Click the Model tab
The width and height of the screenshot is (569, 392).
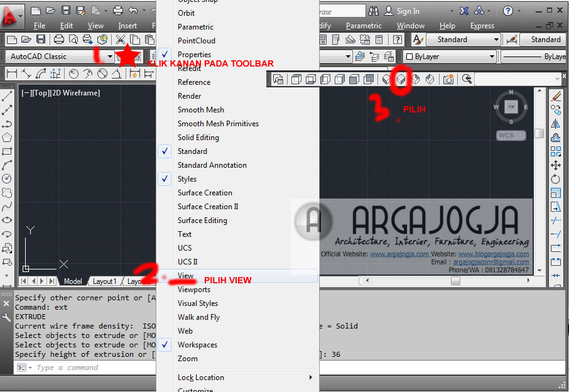click(x=73, y=281)
